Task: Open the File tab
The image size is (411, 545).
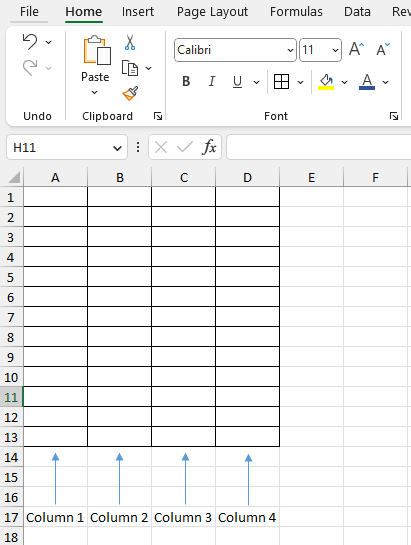Action: pos(29,12)
